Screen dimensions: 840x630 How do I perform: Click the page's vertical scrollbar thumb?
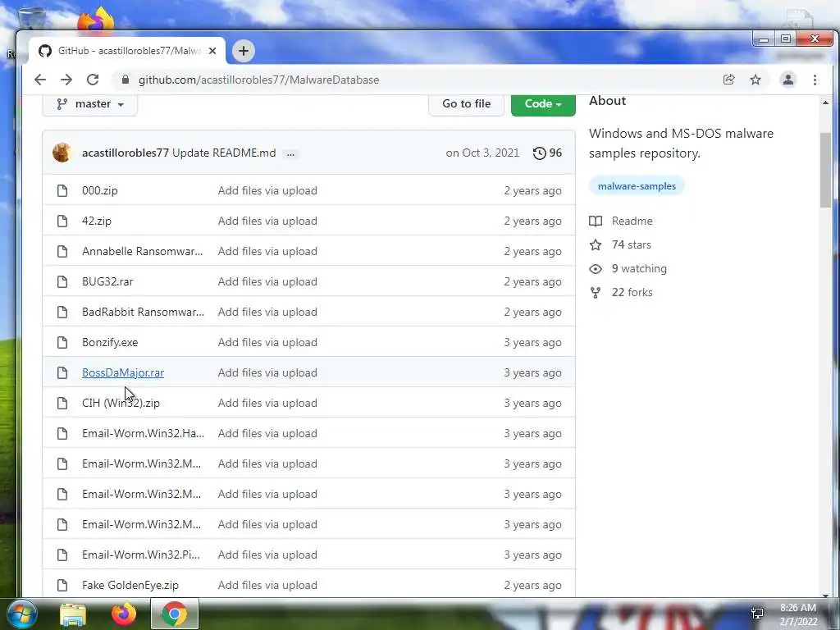(x=825, y=171)
